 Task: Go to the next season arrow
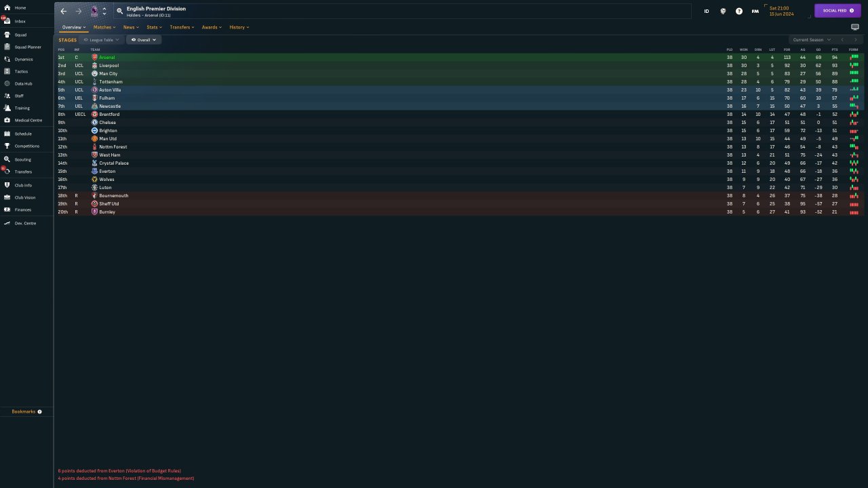[857, 40]
